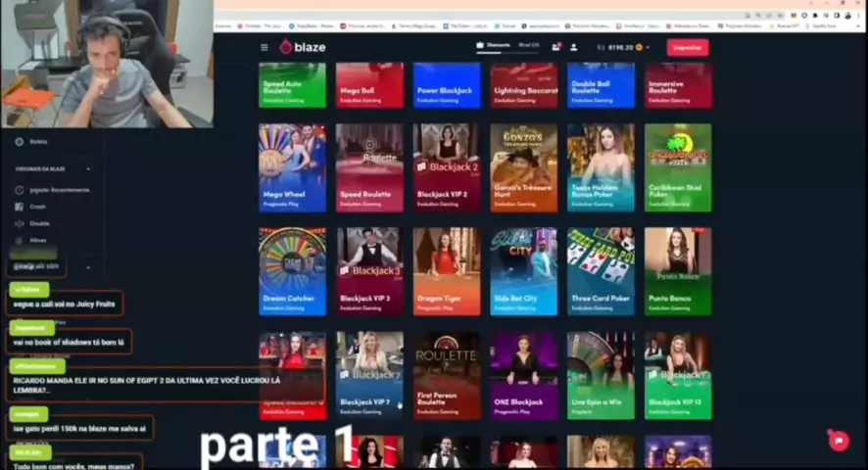Screen dimensions: 868x470
Task: Select the tab next to Diamonds
Action: 529,46
